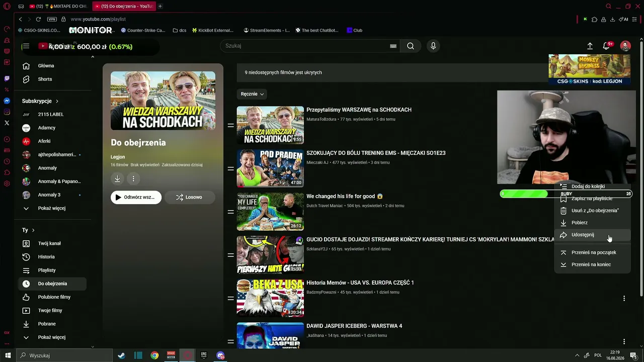
Task: Open Epic Games launcher from the taskbar
Action: pos(204,355)
